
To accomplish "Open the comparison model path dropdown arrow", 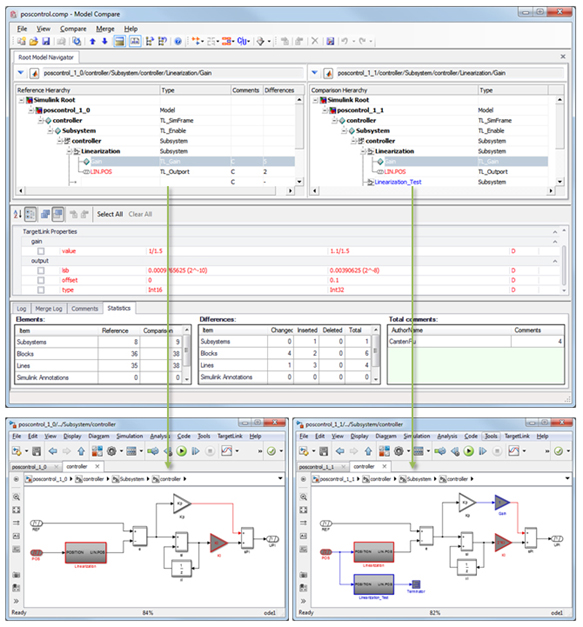I will pos(315,73).
